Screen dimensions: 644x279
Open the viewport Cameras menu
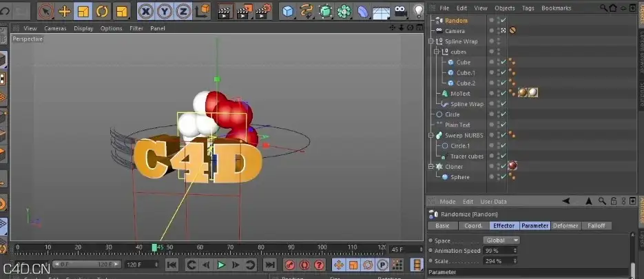click(56, 28)
